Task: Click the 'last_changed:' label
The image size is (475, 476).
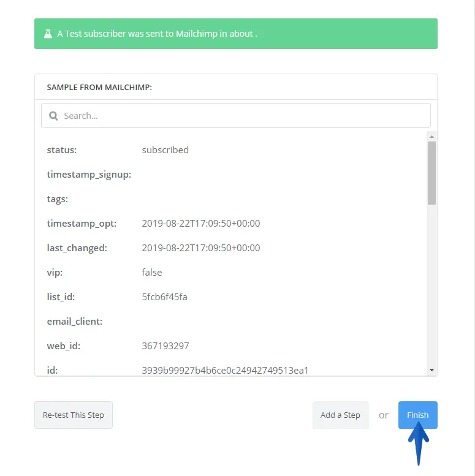Action: coord(77,248)
